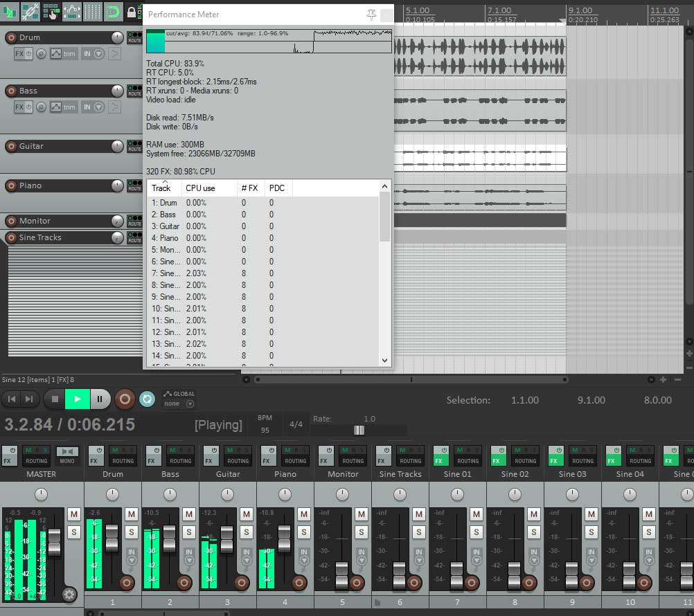This screenshot has height=616, width=694.
Task: Mute the Drum channel in mixer
Action: click(x=132, y=514)
